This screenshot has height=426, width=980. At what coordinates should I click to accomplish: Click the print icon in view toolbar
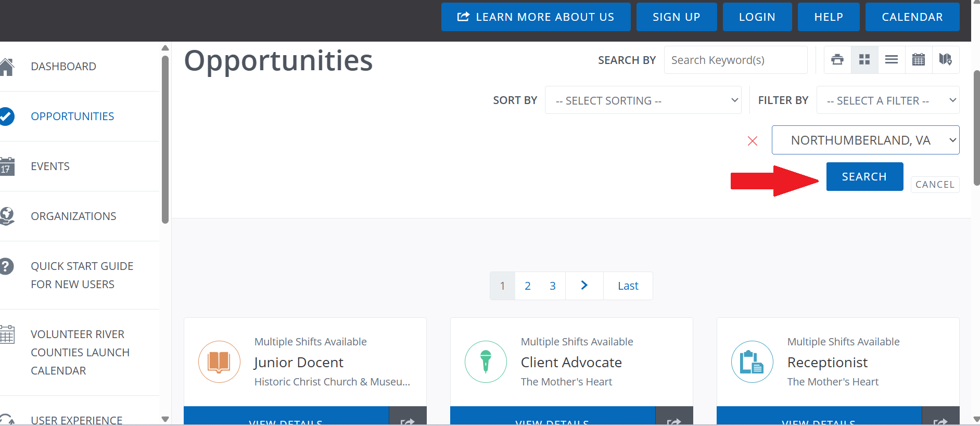(837, 60)
